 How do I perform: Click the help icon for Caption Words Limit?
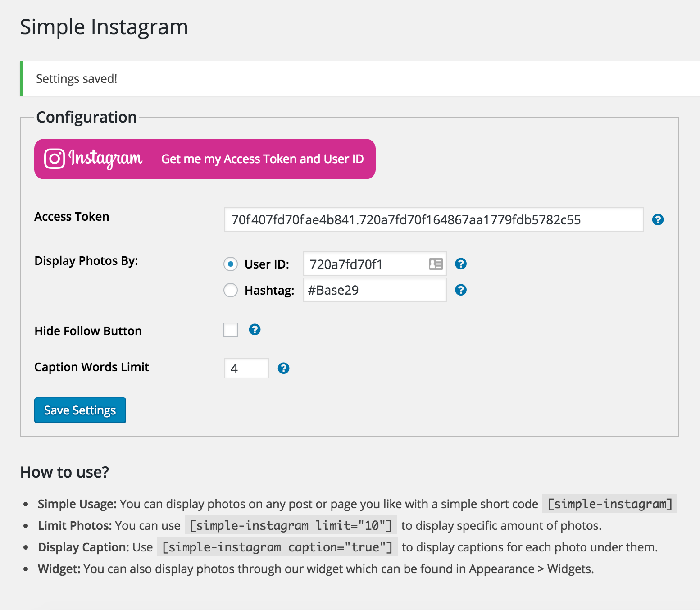click(283, 369)
